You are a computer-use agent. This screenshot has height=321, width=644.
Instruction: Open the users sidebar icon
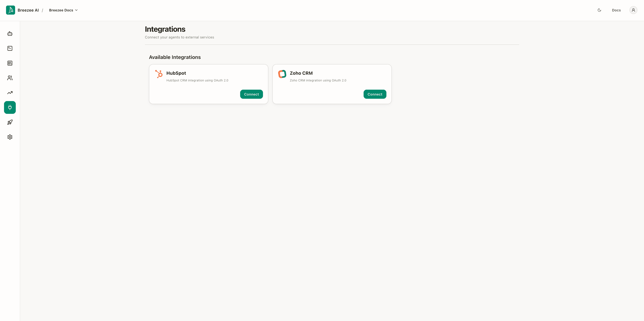coord(10,78)
